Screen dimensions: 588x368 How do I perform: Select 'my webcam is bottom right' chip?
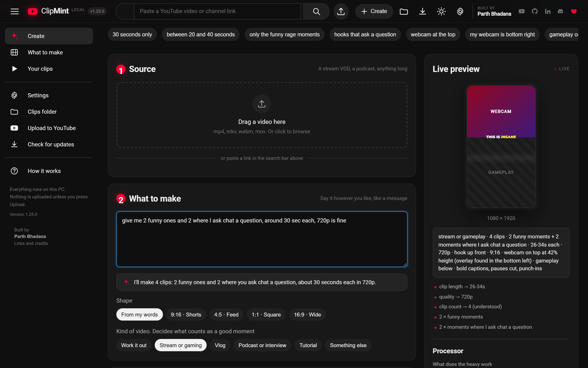(502, 34)
